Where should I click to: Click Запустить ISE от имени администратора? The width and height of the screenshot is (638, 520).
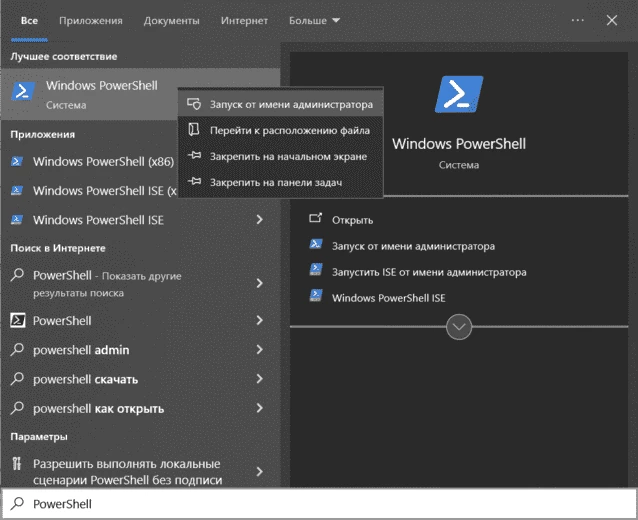tap(429, 272)
